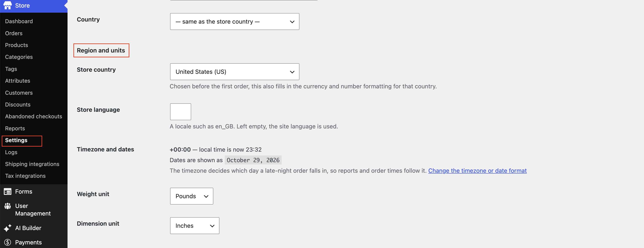Click the Store language input field
Screen dimensions: 644x248
coord(180,112)
